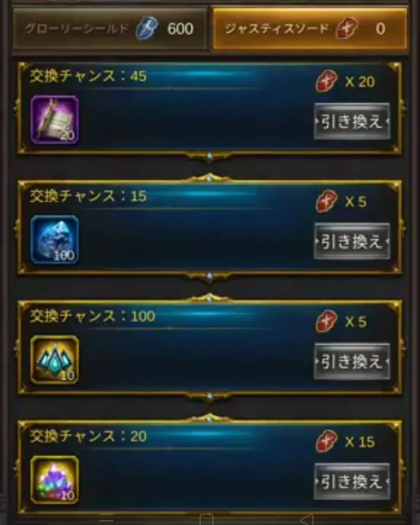Redeem the triangle badges with 引き換え button

(x=352, y=361)
